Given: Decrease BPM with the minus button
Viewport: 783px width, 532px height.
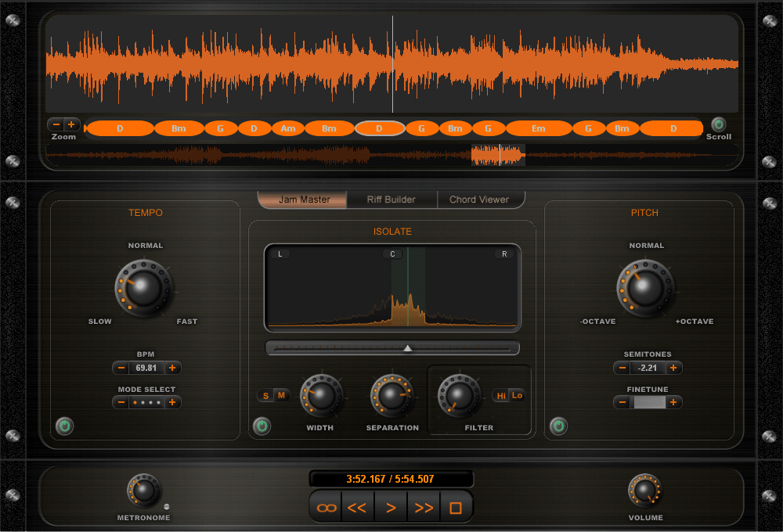Looking at the screenshot, I should [121, 368].
